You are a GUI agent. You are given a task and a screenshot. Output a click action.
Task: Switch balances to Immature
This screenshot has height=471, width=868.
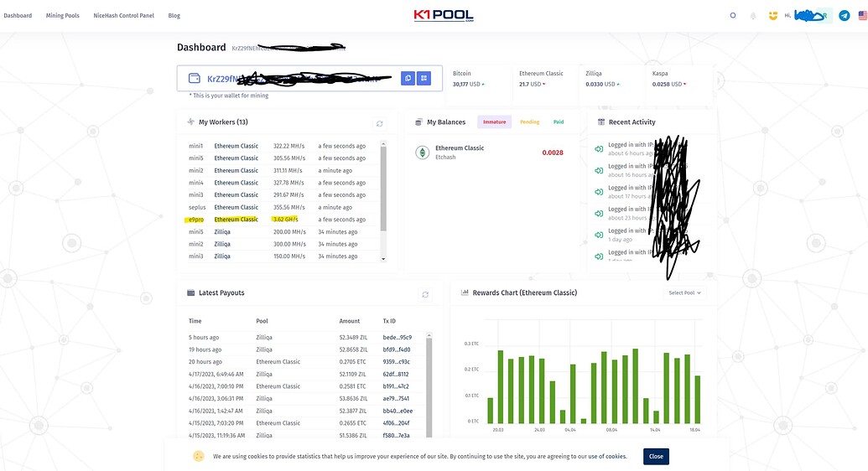click(x=494, y=122)
